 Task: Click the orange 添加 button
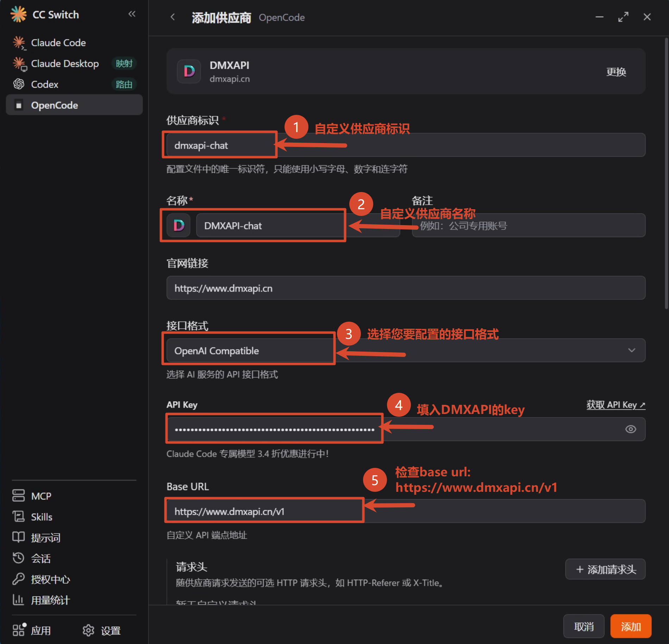point(631,626)
